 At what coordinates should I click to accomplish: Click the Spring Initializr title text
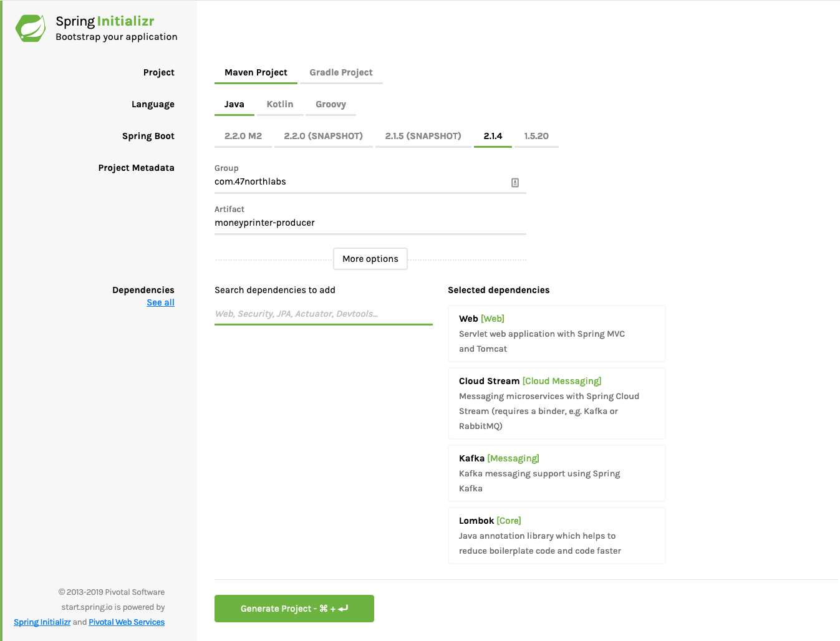[105, 21]
